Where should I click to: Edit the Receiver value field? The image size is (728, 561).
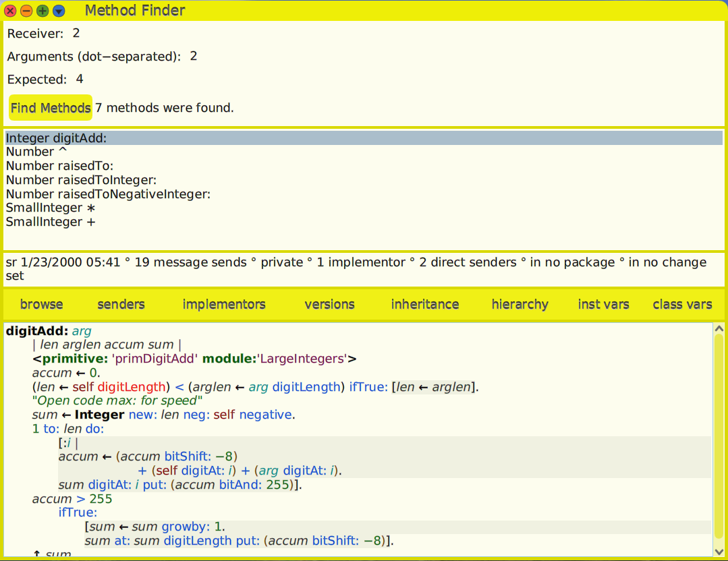pos(76,33)
